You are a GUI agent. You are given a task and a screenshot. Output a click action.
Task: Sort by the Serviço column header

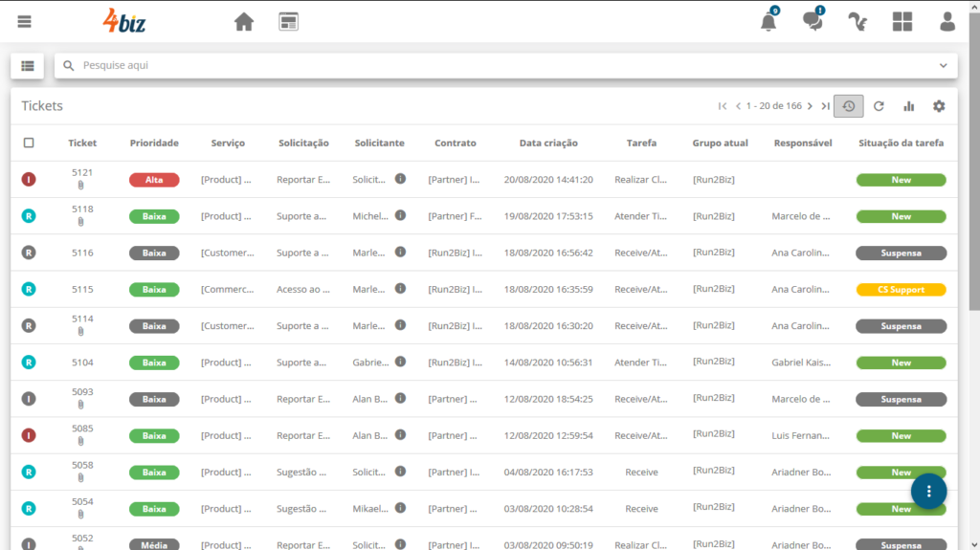pyautogui.click(x=228, y=143)
